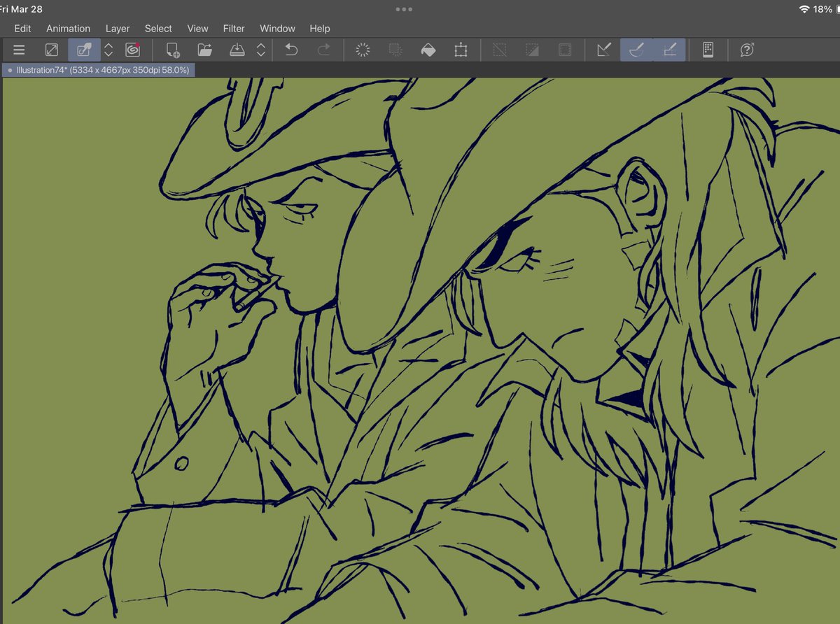Viewport: 840px width, 624px height.
Task: Open the Animation menu
Action: (68, 29)
